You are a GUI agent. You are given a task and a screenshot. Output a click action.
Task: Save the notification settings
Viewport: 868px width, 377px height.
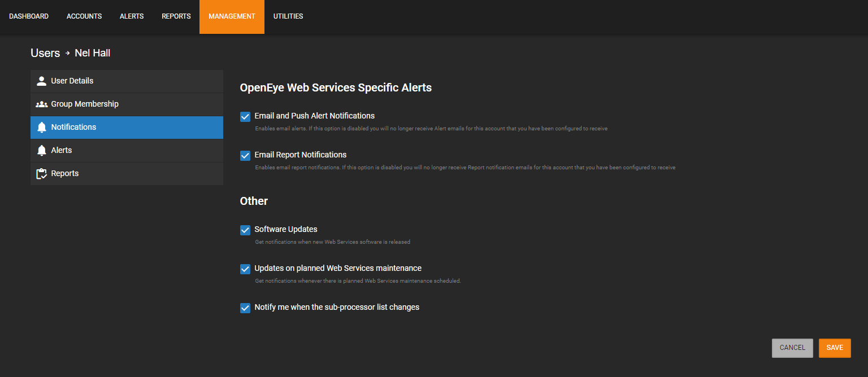(x=835, y=348)
